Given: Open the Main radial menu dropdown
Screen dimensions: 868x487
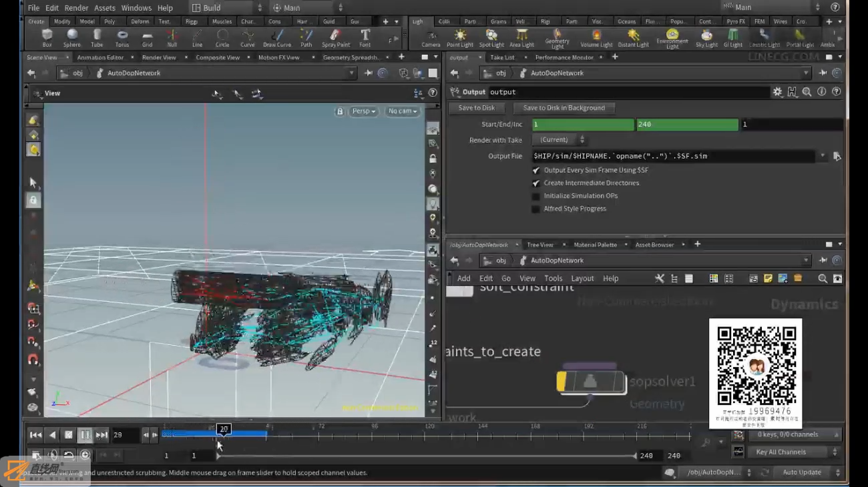Looking at the screenshot, I should tap(307, 8).
